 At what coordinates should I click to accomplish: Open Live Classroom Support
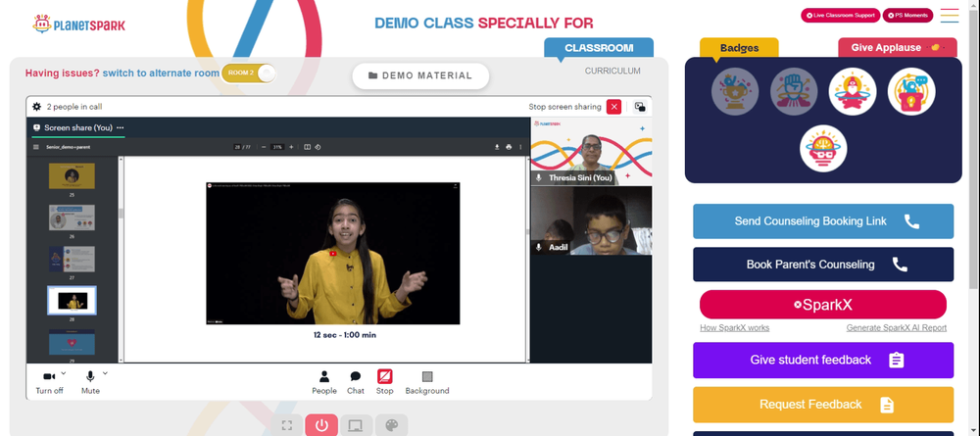pos(840,15)
